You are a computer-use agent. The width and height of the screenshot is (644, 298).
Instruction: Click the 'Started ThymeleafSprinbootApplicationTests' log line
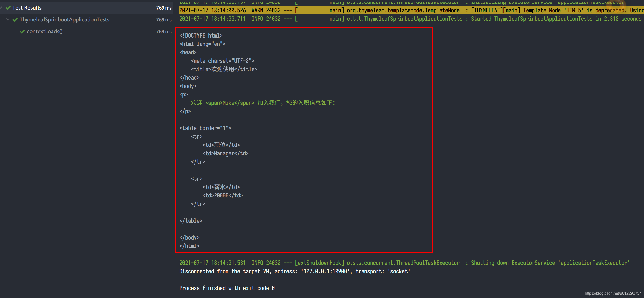(410, 19)
